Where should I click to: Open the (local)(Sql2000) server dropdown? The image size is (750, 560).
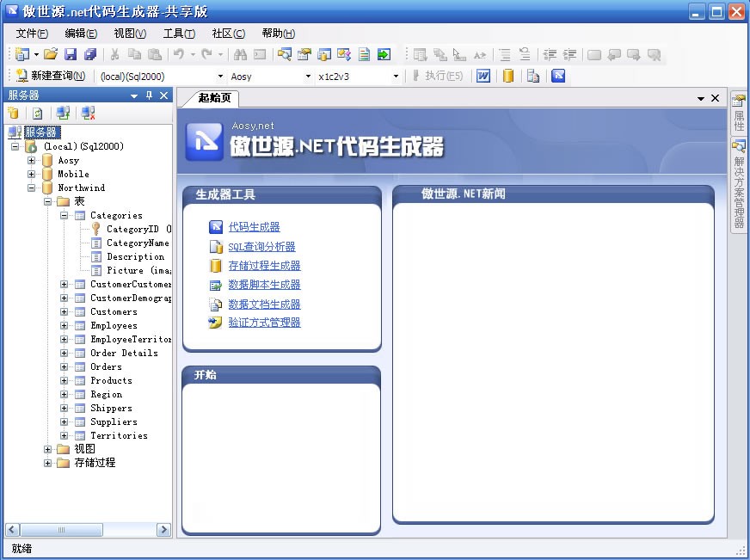pos(220,76)
